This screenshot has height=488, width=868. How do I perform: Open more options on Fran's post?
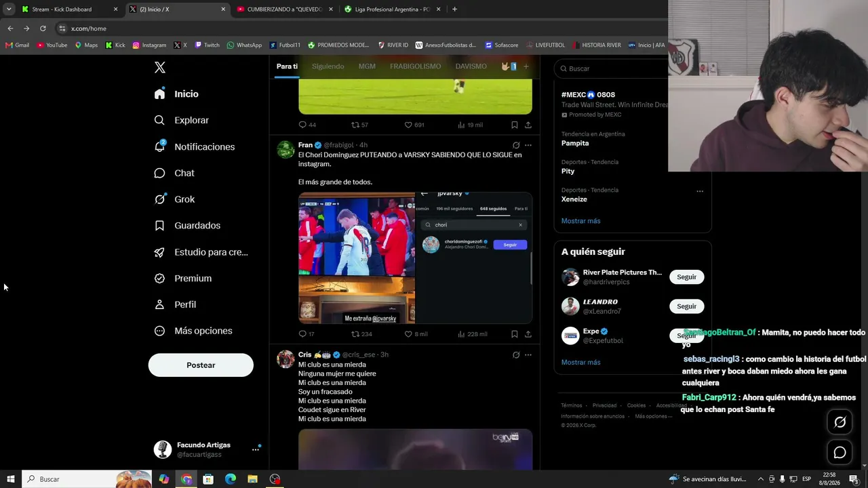click(x=528, y=145)
